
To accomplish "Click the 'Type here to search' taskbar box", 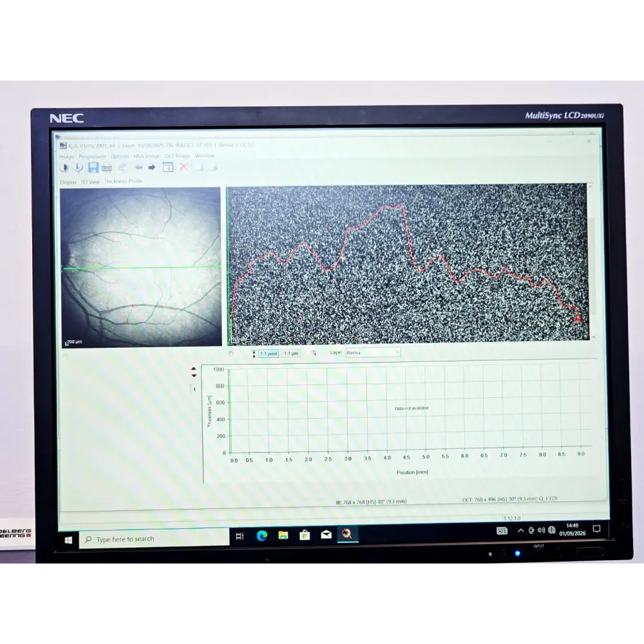I will coord(154,538).
